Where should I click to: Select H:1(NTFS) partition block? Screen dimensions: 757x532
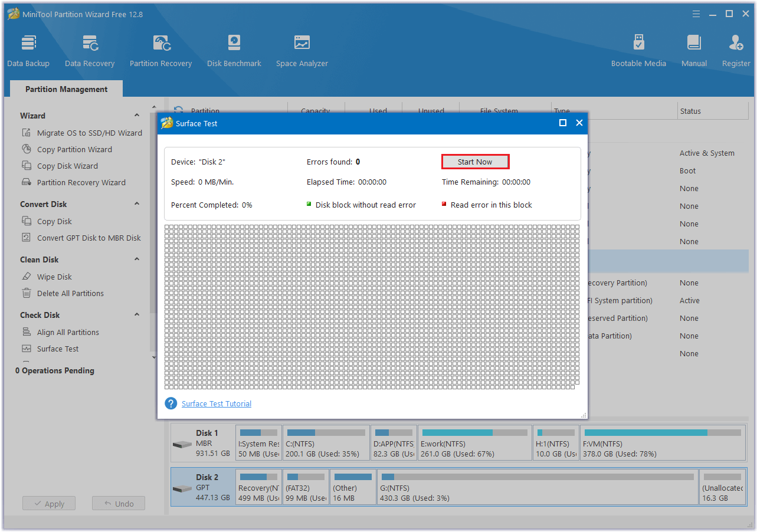pos(556,443)
